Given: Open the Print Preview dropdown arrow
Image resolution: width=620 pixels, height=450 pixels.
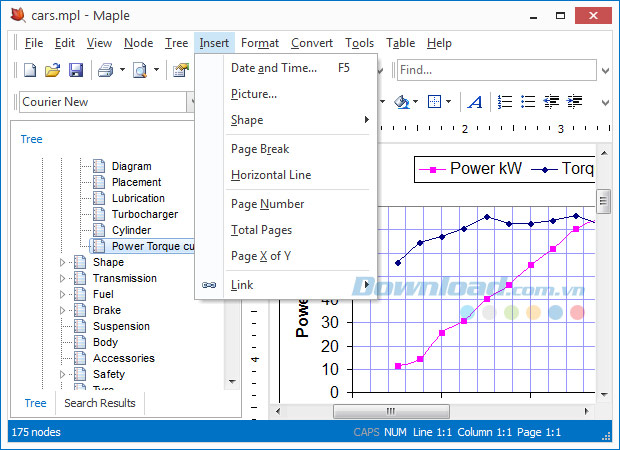Looking at the screenshot, I should 157,70.
